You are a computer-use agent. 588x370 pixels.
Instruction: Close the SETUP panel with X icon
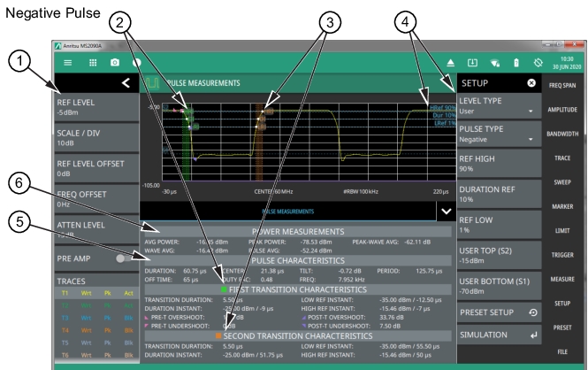click(531, 83)
